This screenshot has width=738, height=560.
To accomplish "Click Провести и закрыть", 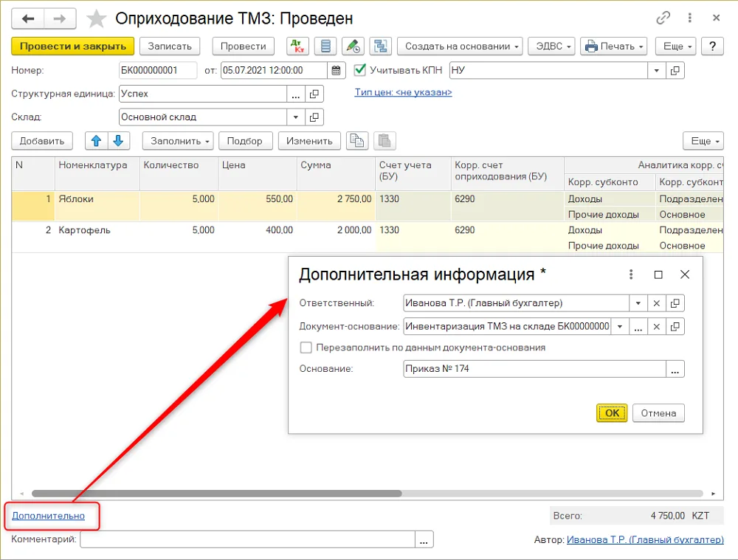I will pos(73,46).
